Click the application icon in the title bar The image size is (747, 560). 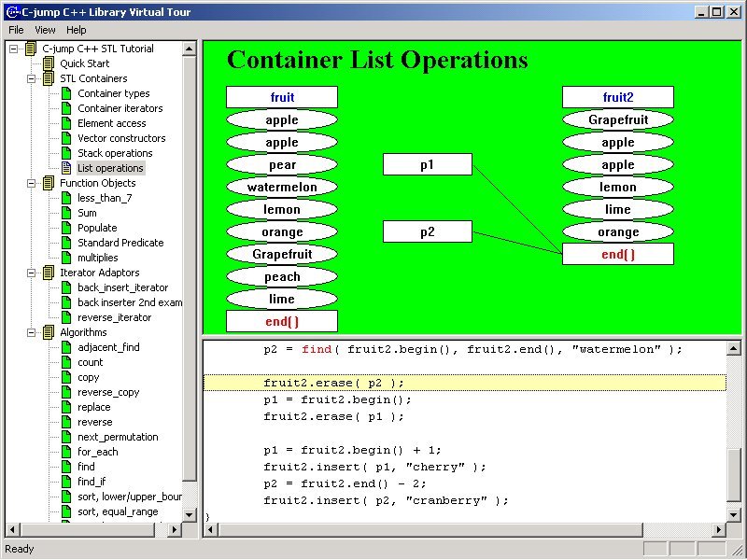[x=13, y=12]
